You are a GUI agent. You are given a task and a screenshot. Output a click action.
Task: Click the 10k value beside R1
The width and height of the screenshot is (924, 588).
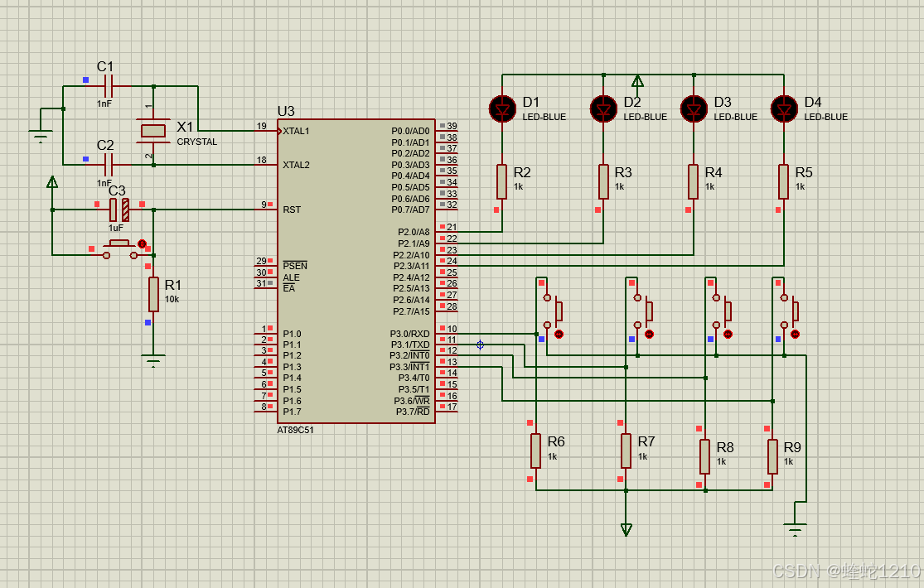point(172,299)
